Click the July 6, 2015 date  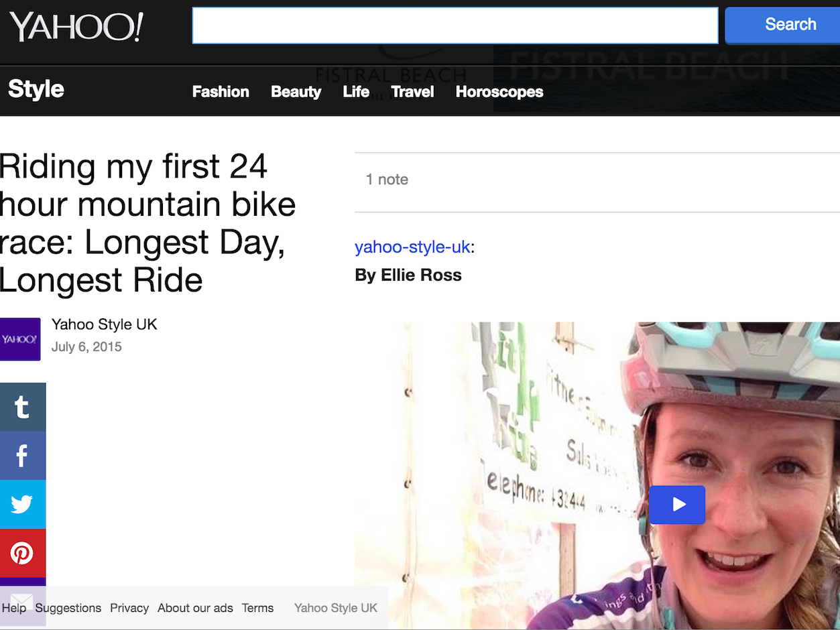(x=86, y=347)
